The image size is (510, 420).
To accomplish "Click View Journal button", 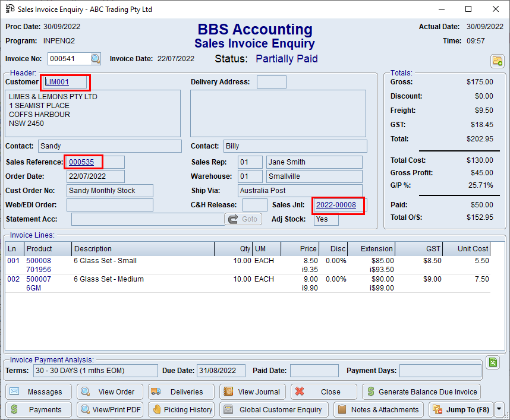I will click(252, 392).
